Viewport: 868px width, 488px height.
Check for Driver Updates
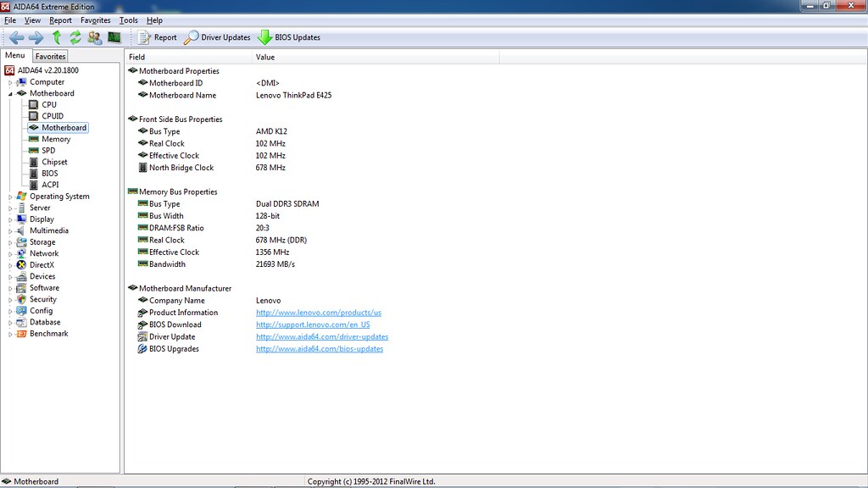(217, 37)
